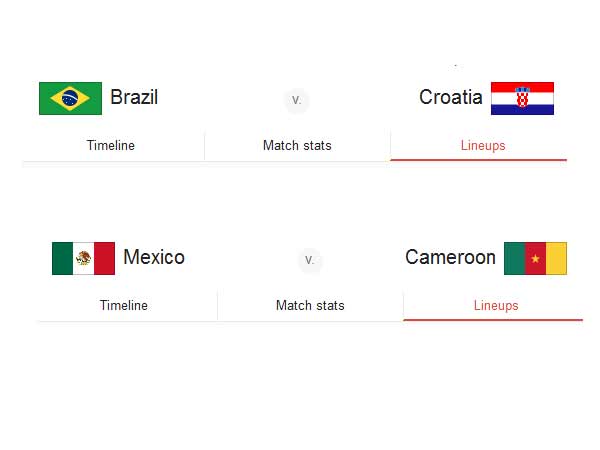Viewport: 600px width, 450px height.
Task: Click the Mexico flag icon
Action: pos(83,258)
